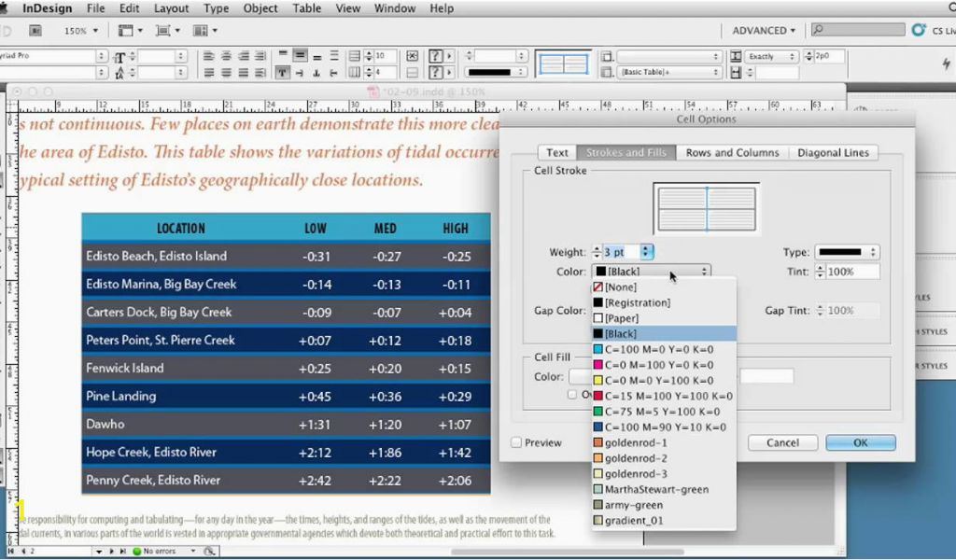Viewport: 956px width, 560px height.
Task: Click the CS Live icon
Action: pyautogui.click(x=919, y=30)
